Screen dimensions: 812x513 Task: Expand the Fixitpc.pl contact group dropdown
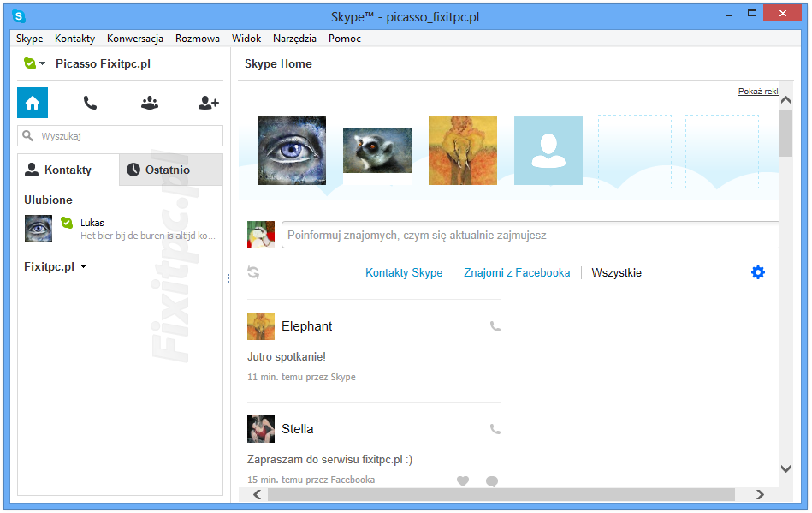click(83, 266)
